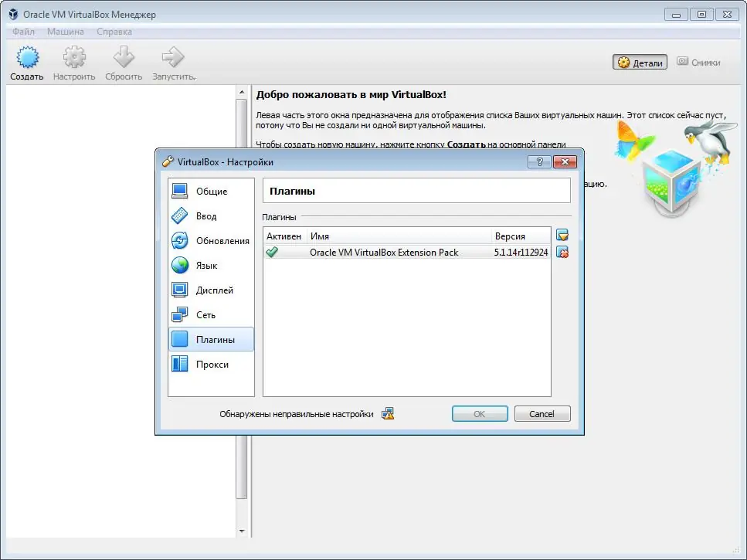The width and height of the screenshot is (747, 560).
Task: Open the Машина menu
Action: [65, 32]
